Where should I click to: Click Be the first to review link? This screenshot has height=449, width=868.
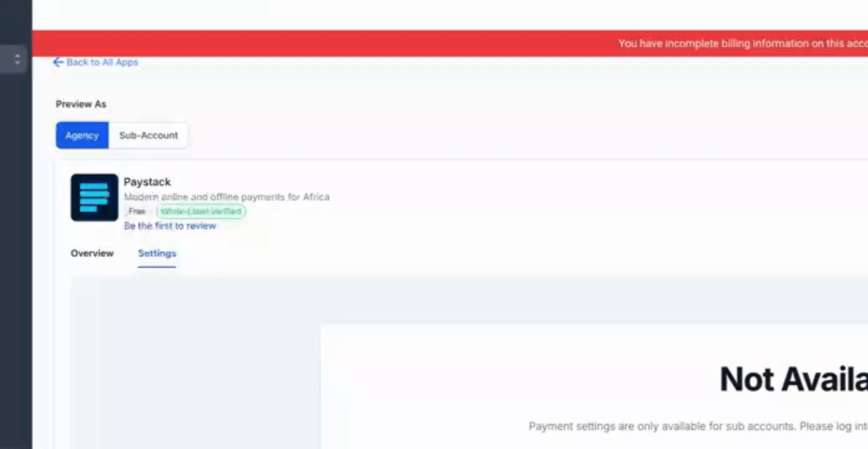[x=170, y=226]
